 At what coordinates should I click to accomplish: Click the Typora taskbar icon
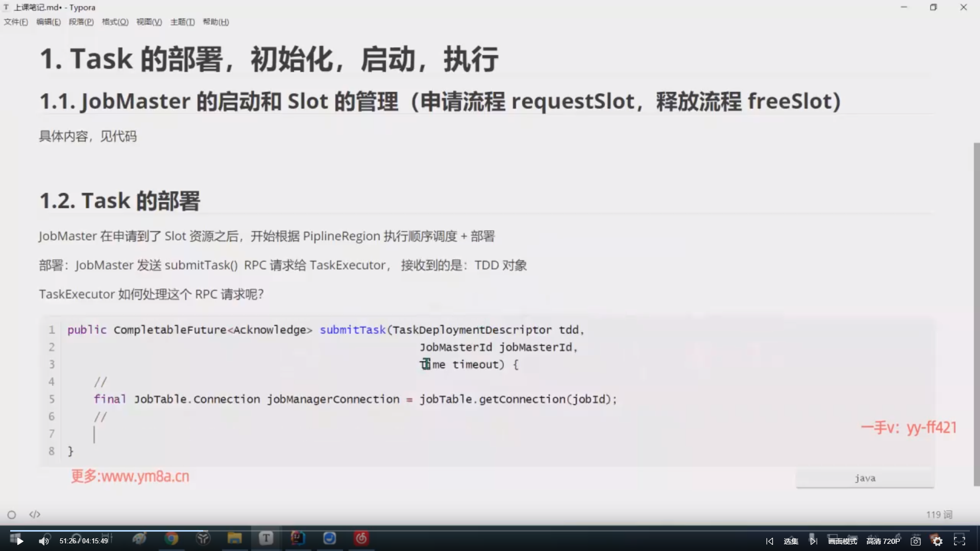click(x=266, y=538)
